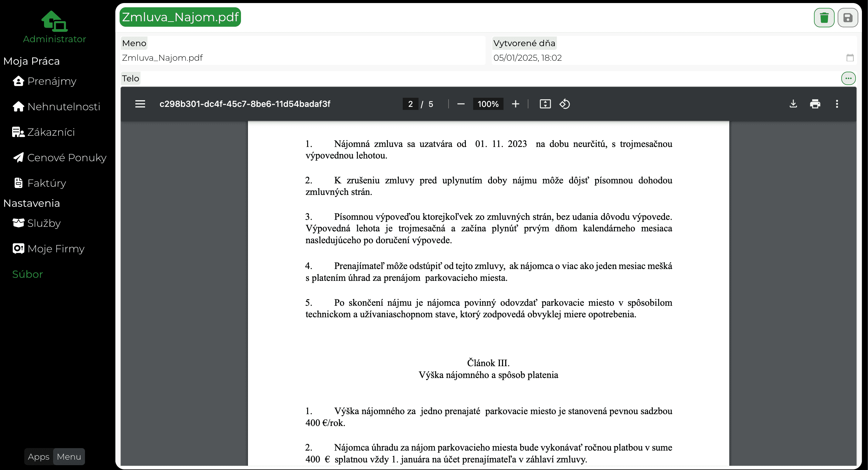Click the Cenové Ponuky paper plane icon
Screen dimensions: 868x470
click(18, 158)
